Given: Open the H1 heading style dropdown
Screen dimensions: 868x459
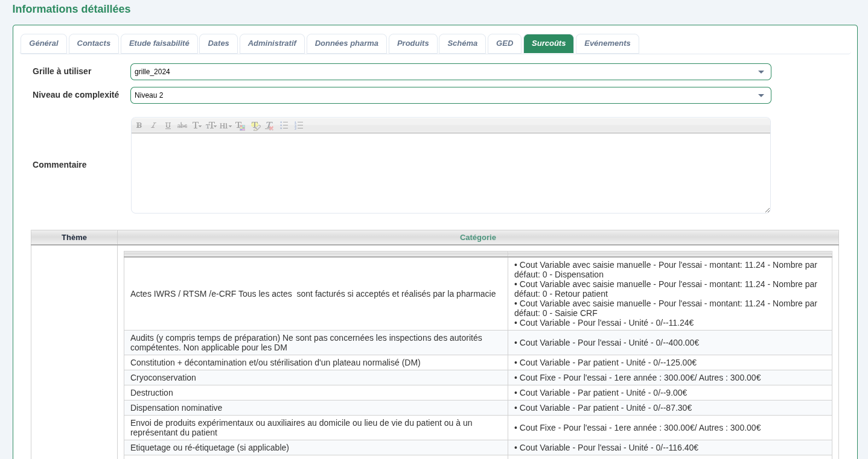Looking at the screenshot, I should 226,125.
